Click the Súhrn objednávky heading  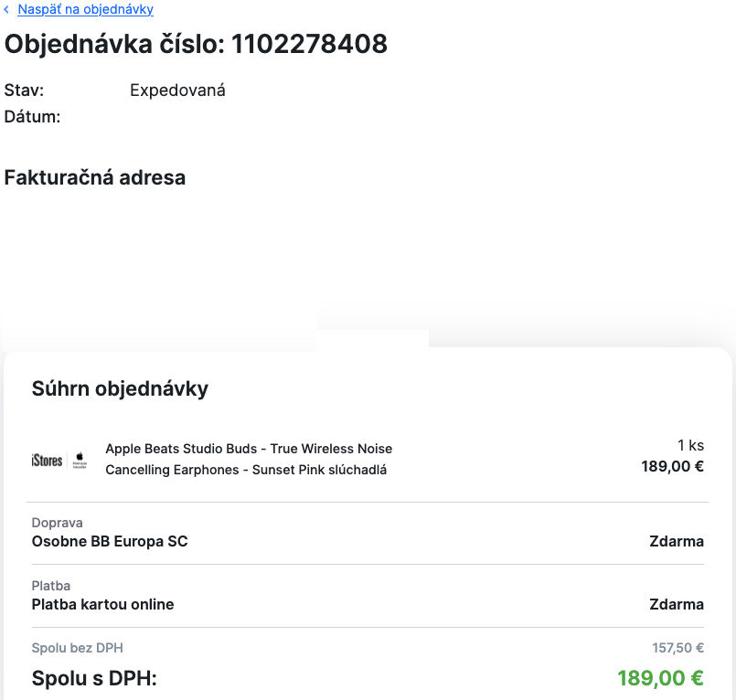120,388
